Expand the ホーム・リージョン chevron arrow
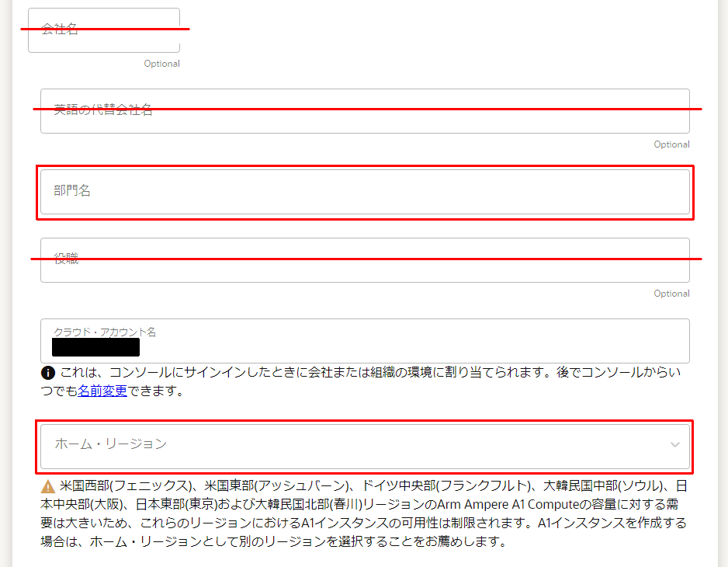The image size is (728, 567). (674, 445)
